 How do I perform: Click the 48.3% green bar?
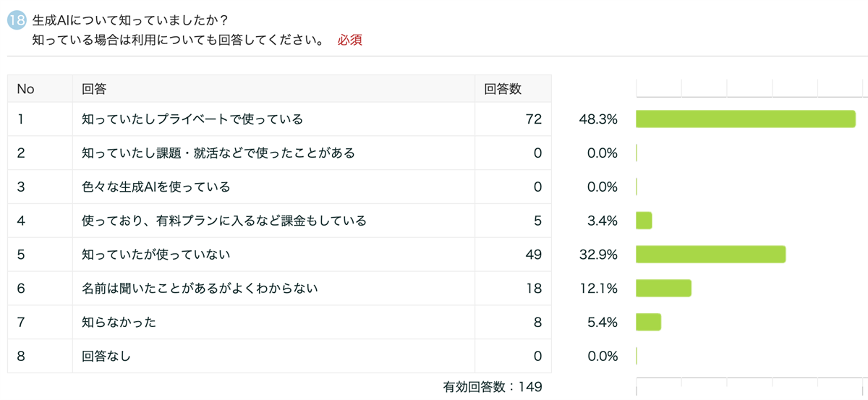click(x=745, y=119)
